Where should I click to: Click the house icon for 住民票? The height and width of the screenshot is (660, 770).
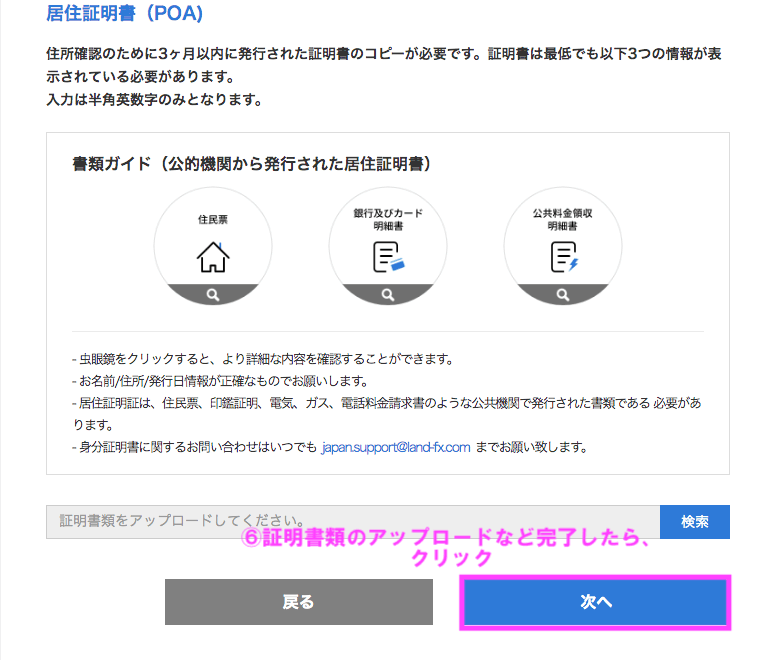[x=213, y=256]
